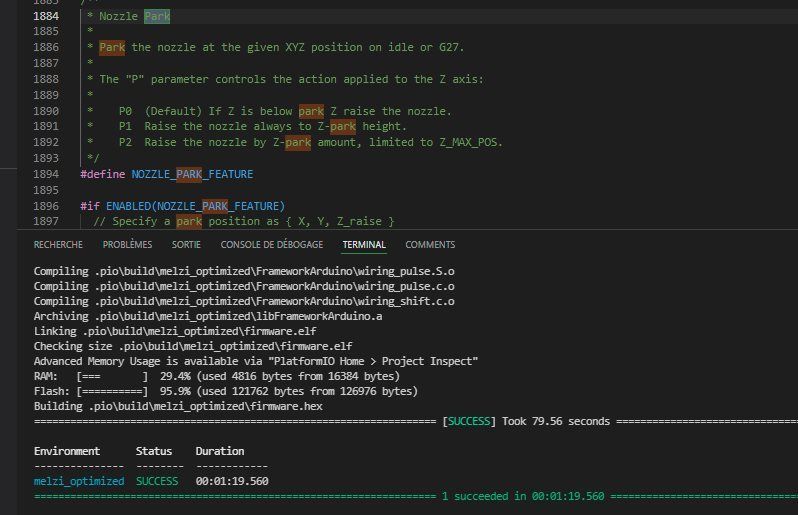
Task: Click the bracketed SUCCESS label in the build banner
Action: 468,421
